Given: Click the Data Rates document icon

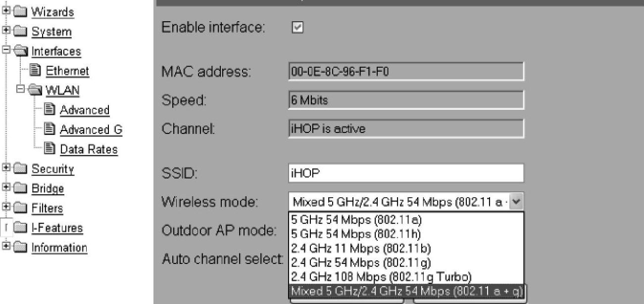Looking at the screenshot, I should [50, 149].
